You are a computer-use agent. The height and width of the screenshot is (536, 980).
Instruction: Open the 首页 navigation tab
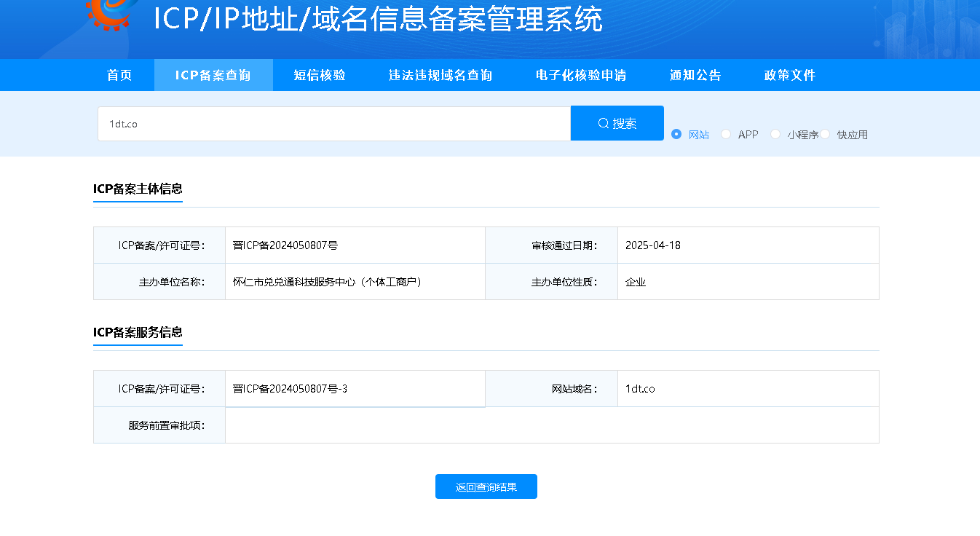[119, 75]
